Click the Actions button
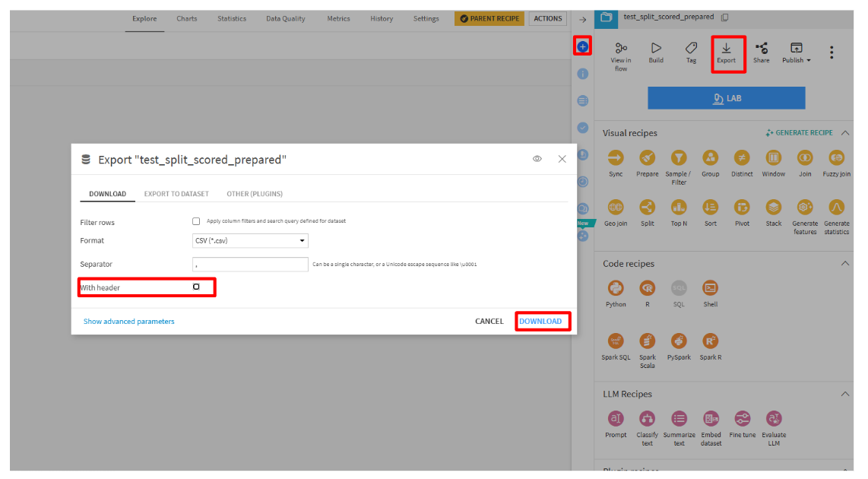Screen dimensions: 868x479 click(x=547, y=19)
